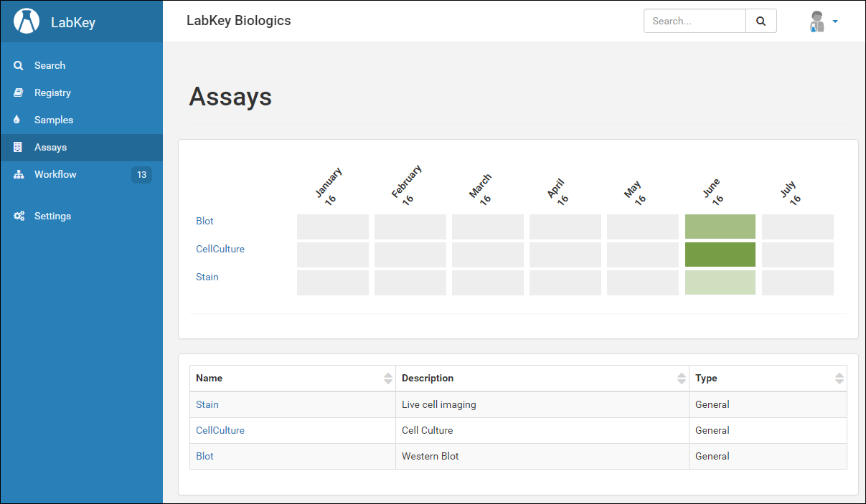Click the General type cell for Stain

768,404
